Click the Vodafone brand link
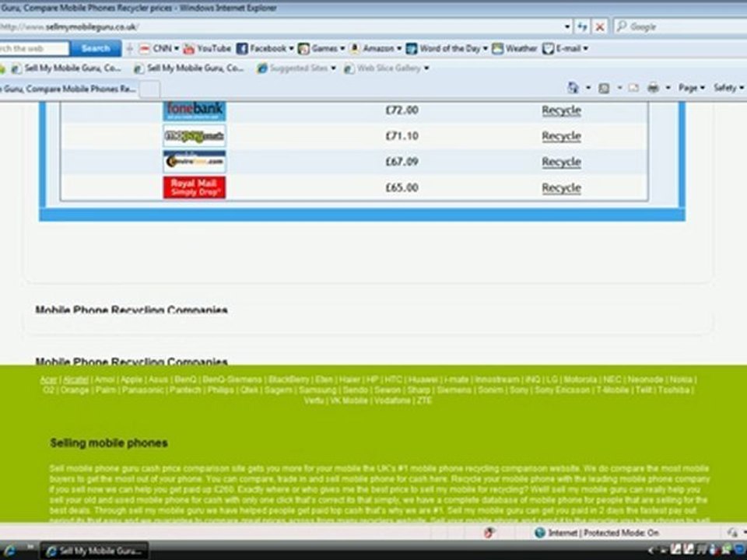The height and width of the screenshot is (560, 747). [x=392, y=401]
